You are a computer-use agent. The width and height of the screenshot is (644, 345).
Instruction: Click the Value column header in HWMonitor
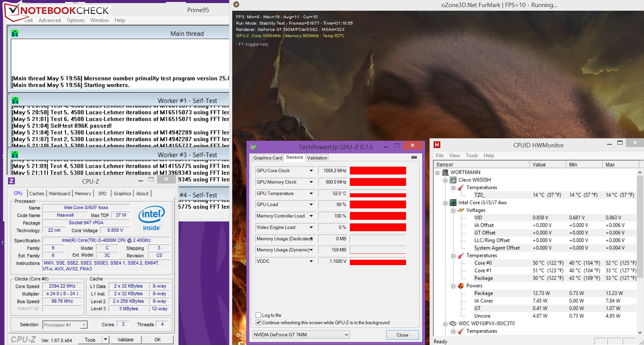[548, 164]
